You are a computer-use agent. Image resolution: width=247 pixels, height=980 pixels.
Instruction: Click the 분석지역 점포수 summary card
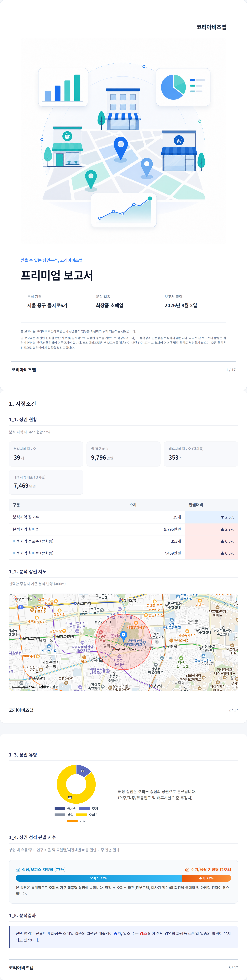point(46,454)
